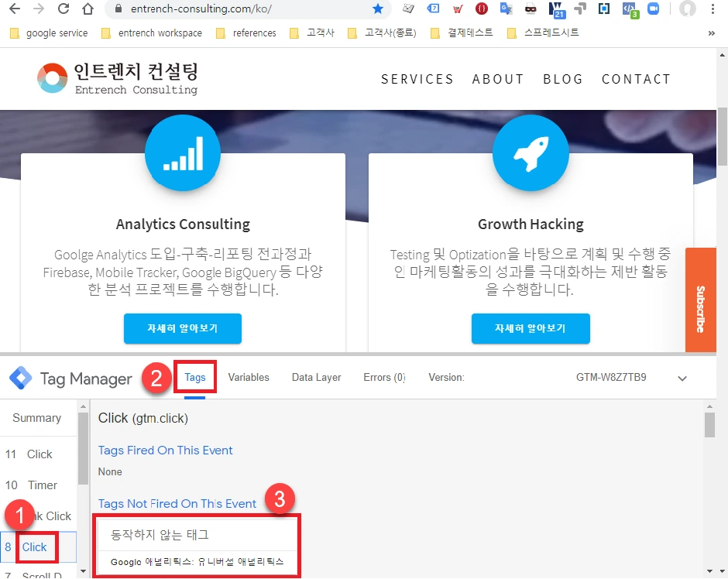
Task: Open the 스프레드시트 bookmark folder
Action: [x=543, y=33]
